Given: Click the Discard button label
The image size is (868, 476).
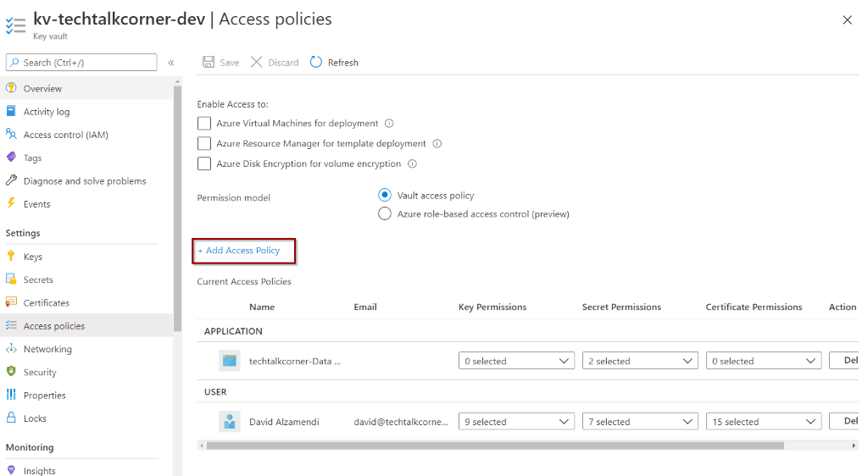Looking at the screenshot, I should (283, 63).
